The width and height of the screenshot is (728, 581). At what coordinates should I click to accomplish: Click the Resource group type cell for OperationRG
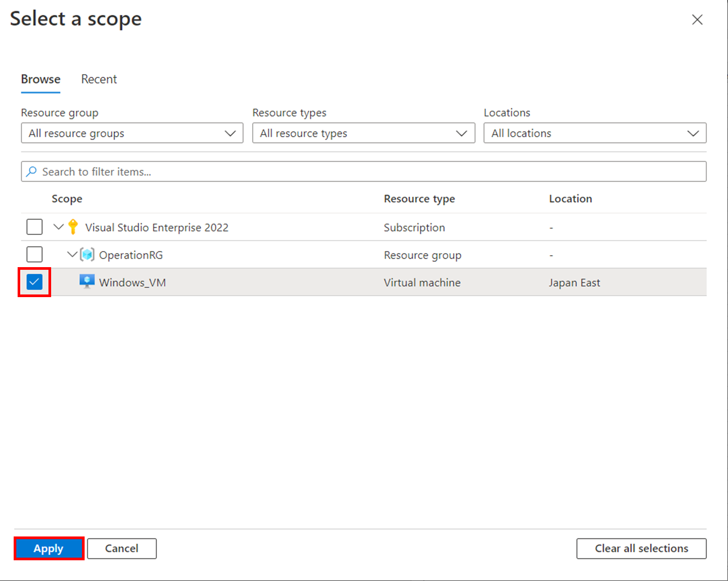click(423, 255)
